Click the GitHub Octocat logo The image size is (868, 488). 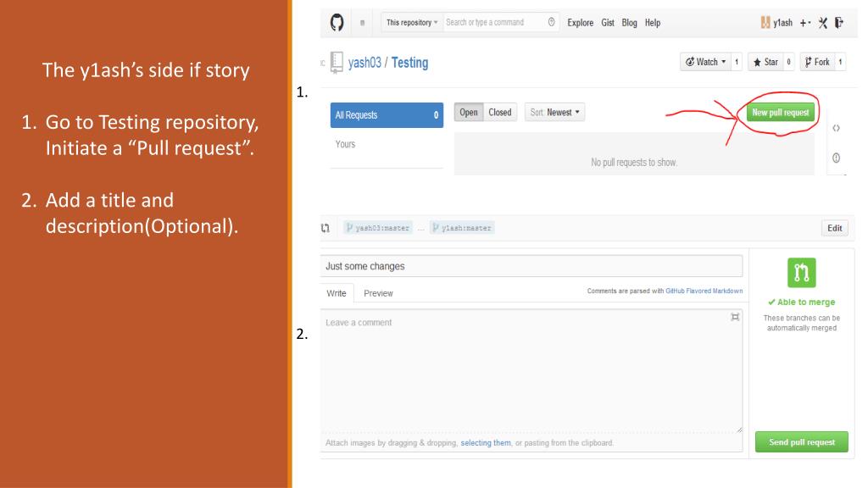pos(337,23)
